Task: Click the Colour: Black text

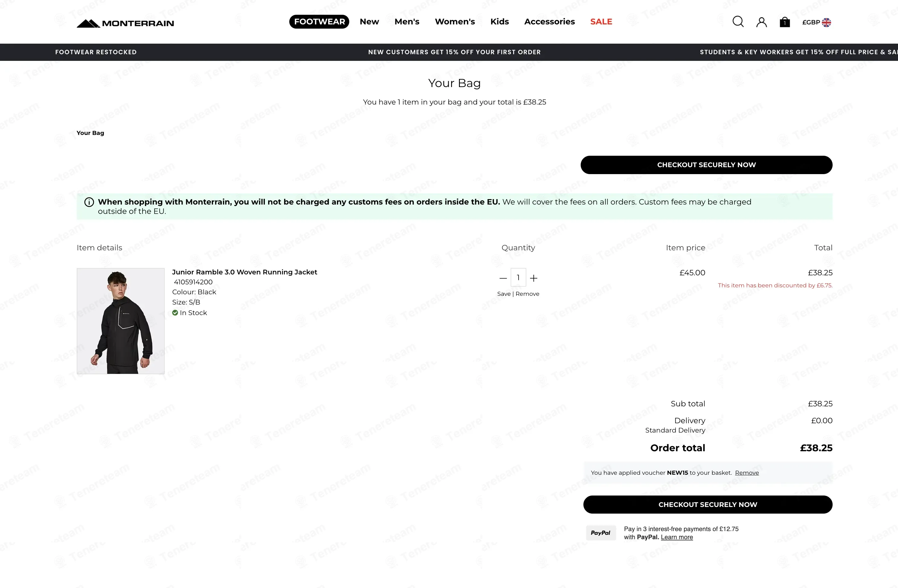Action: (x=194, y=292)
